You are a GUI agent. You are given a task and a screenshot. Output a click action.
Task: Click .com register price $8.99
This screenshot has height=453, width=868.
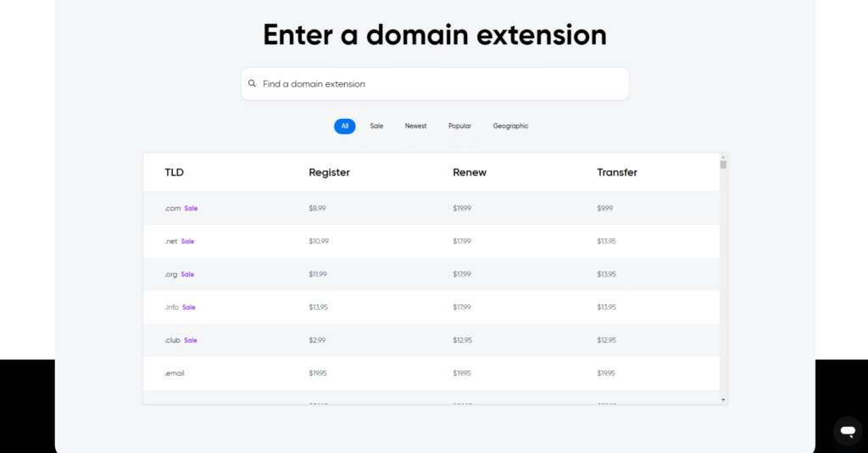317,209
